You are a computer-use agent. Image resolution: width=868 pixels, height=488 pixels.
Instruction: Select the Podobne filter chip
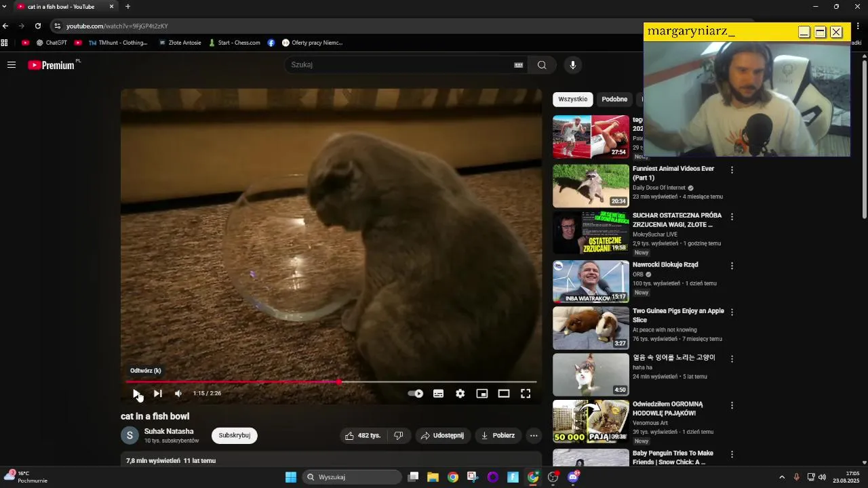click(614, 99)
